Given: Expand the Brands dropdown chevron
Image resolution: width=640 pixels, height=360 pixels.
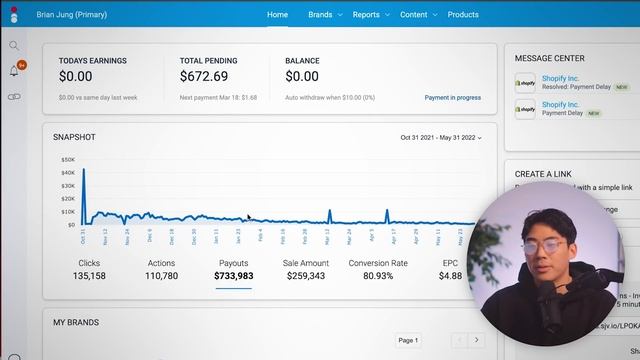Looking at the screenshot, I should click(340, 15).
